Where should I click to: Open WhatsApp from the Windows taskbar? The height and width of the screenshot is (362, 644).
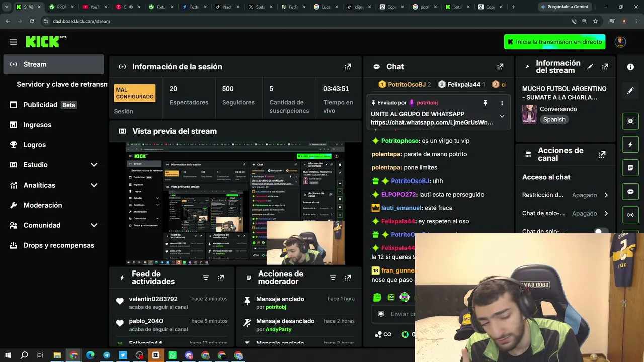coord(173,355)
